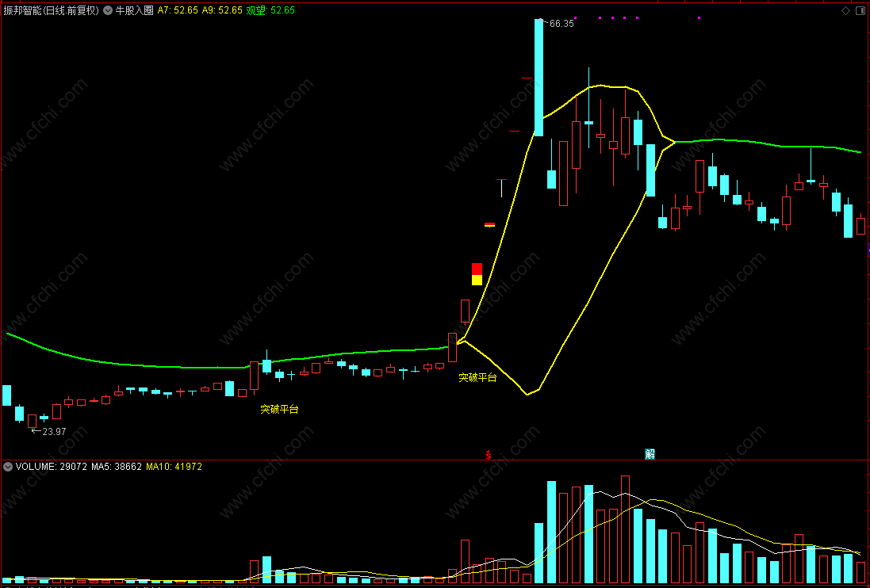The height and width of the screenshot is (588, 870).
Task: Click the green 观望: 52.65 value
Action: click(270, 10)
